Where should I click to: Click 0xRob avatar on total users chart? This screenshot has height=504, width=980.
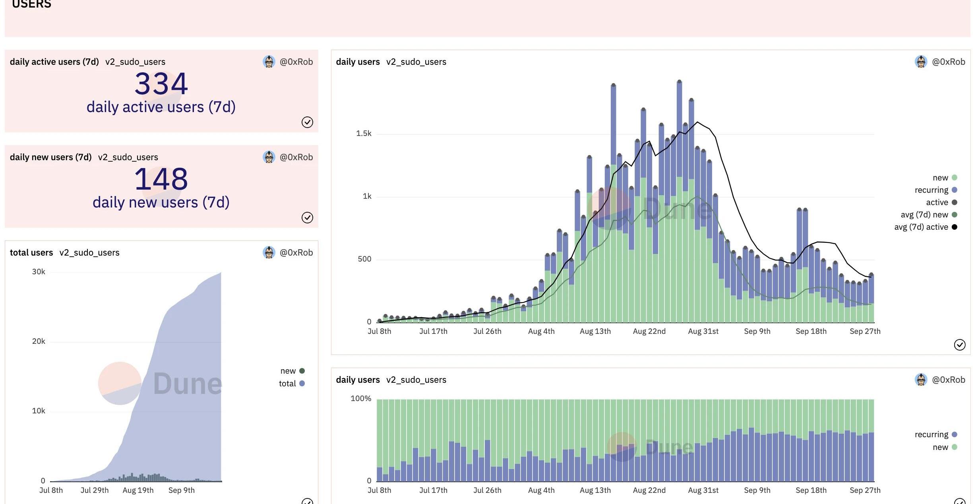click(x=269, y=252)
